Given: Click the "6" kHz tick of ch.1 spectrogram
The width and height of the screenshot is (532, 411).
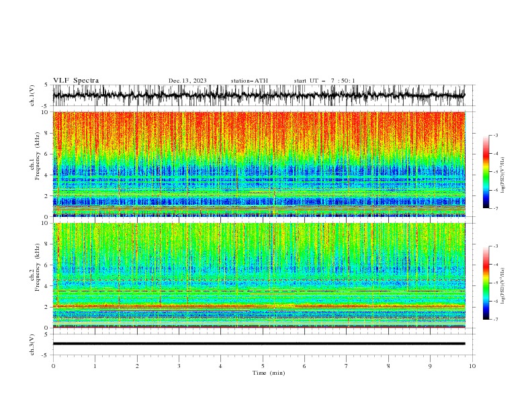Looking at the screenshot, I should [47, 154].
